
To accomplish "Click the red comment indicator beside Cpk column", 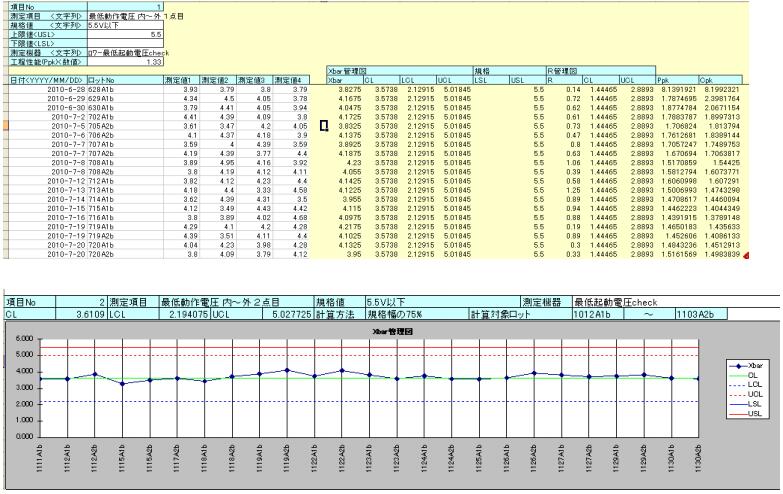I will [x=777, y=256].
